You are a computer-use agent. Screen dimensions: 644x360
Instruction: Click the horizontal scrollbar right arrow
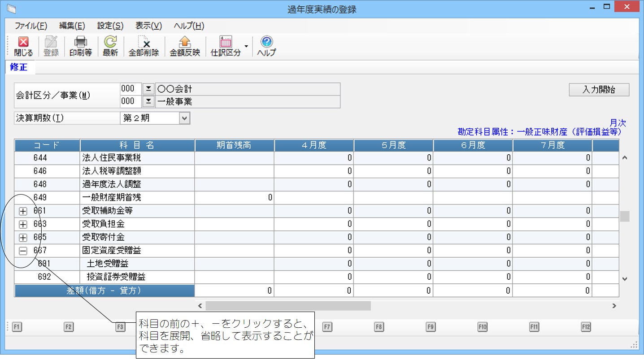coord(614,306)
